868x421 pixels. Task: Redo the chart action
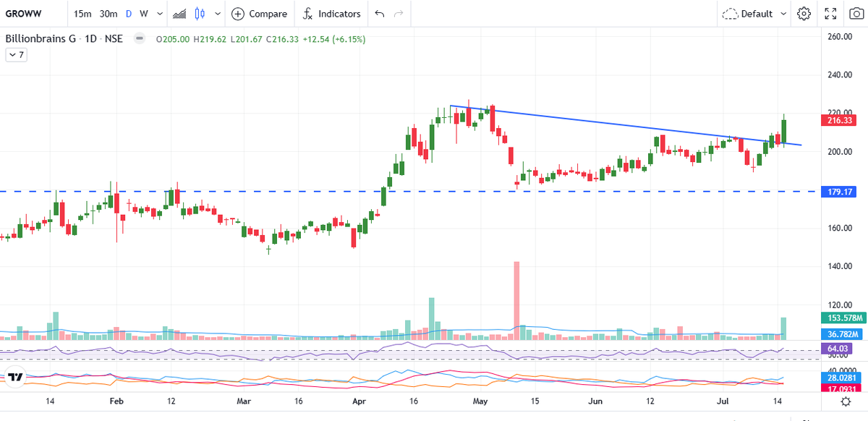pos(398,14)
